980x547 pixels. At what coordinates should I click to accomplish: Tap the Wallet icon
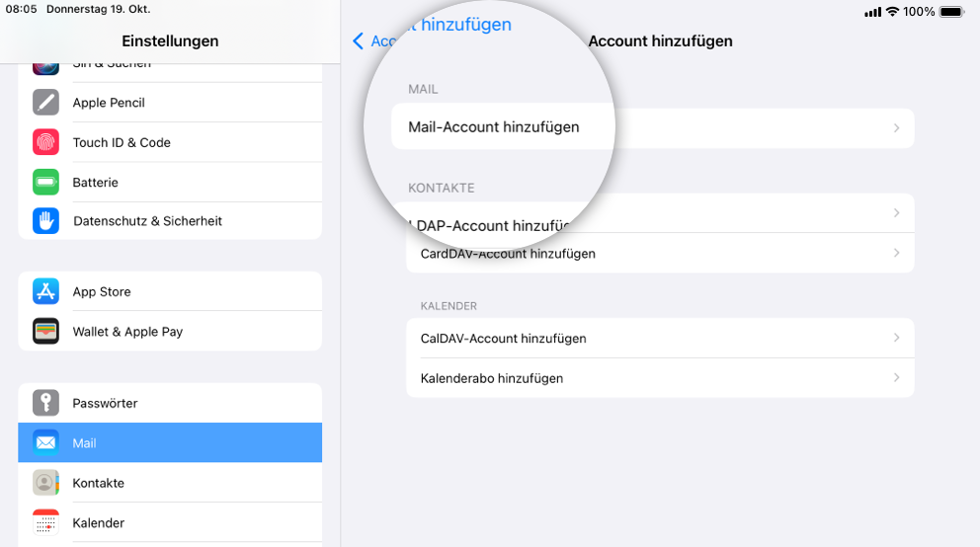tap(45, 332)
